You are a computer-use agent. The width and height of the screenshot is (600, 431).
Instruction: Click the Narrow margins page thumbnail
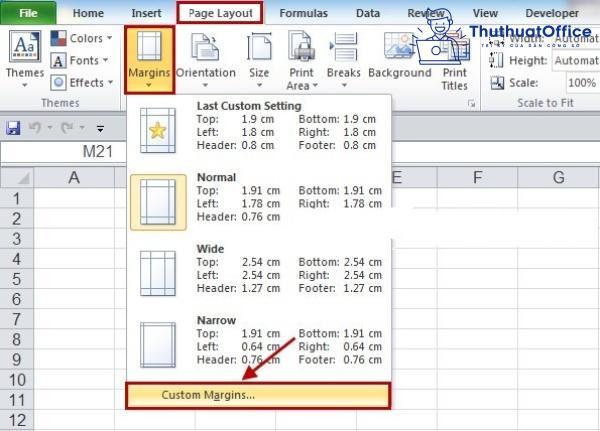pos(158,345)
